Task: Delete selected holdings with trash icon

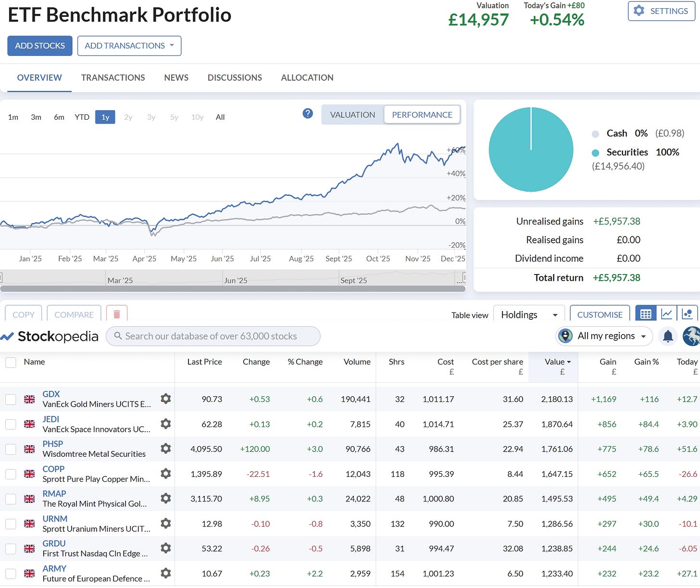Action: (116, 314)
